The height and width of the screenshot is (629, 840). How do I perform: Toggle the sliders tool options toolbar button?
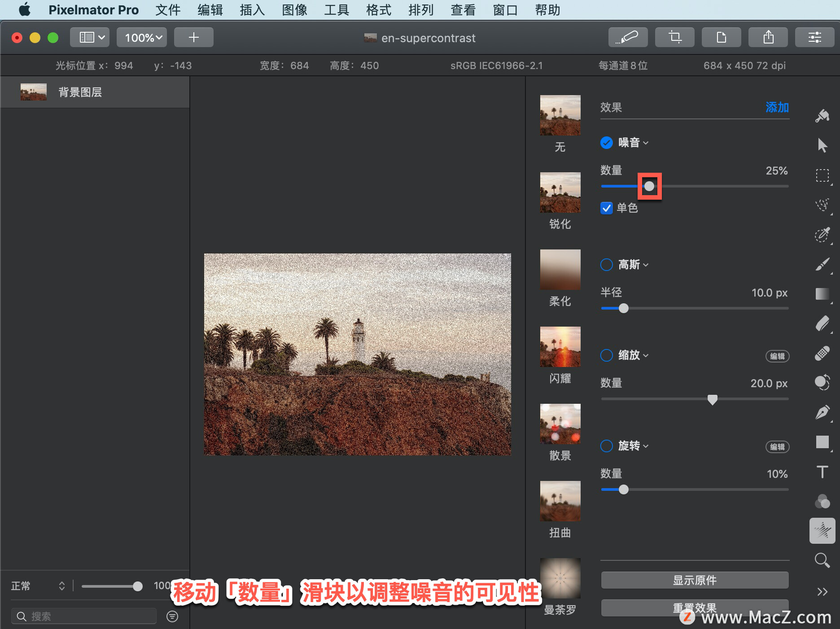[814, 37]
